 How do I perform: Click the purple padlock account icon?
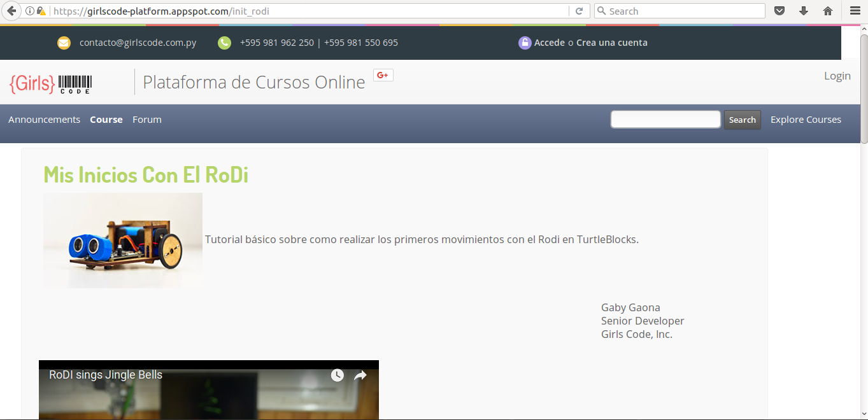pos(525,43)
